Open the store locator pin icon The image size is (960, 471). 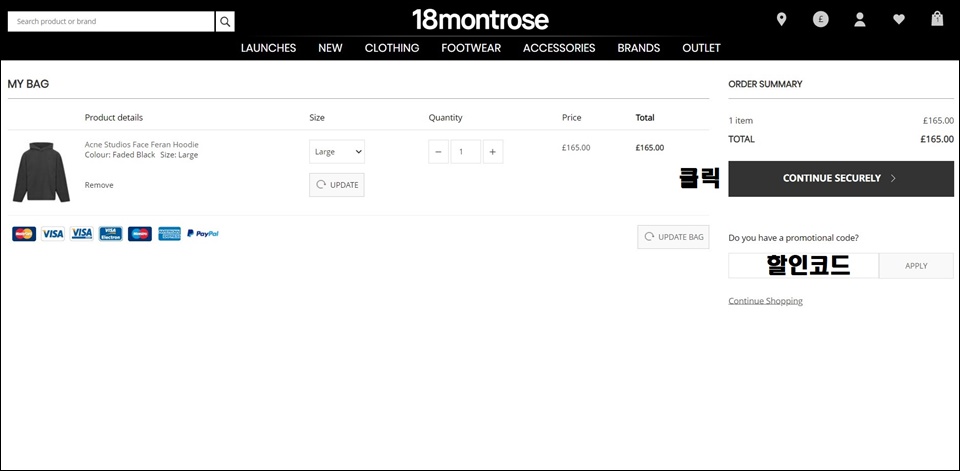781,20
